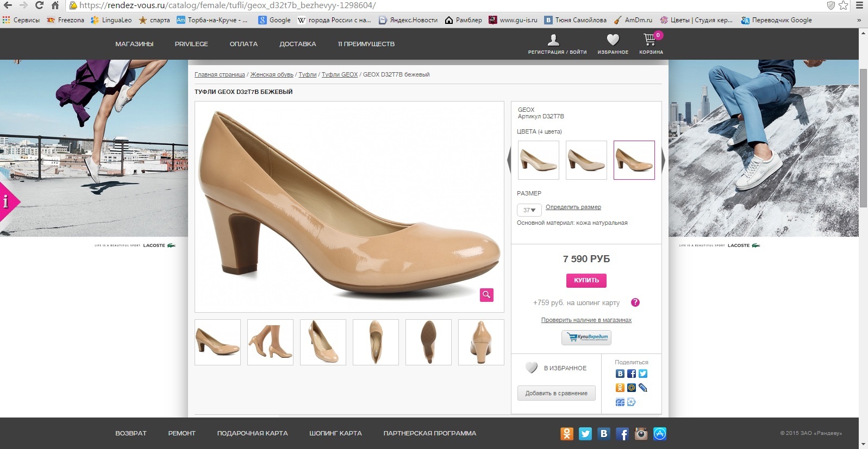Toggle В ИЗБРАННОЕ grey heart
The height and width of the screenshot is (449, 868).
point(532,368)
